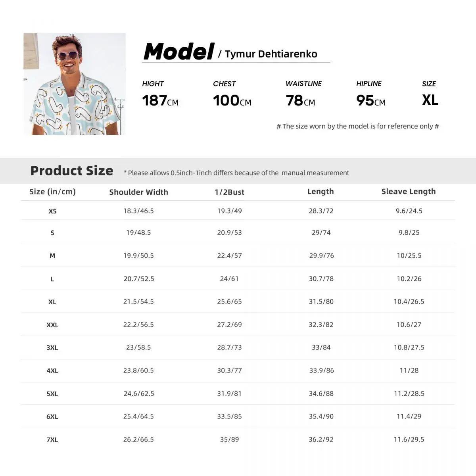The width and height of the screenshot is (476, 476).
Task: Select the XS size row label
Action: (x=52, y=211)
